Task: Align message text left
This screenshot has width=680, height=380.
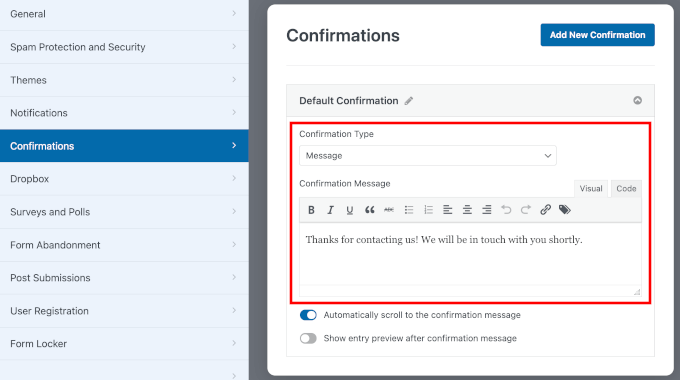Action: point(448,210)
